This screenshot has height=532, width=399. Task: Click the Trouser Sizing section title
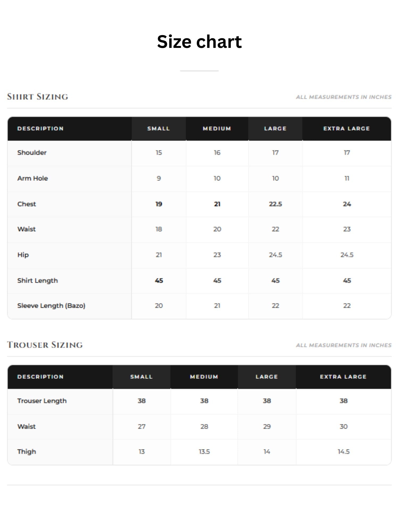45,345
